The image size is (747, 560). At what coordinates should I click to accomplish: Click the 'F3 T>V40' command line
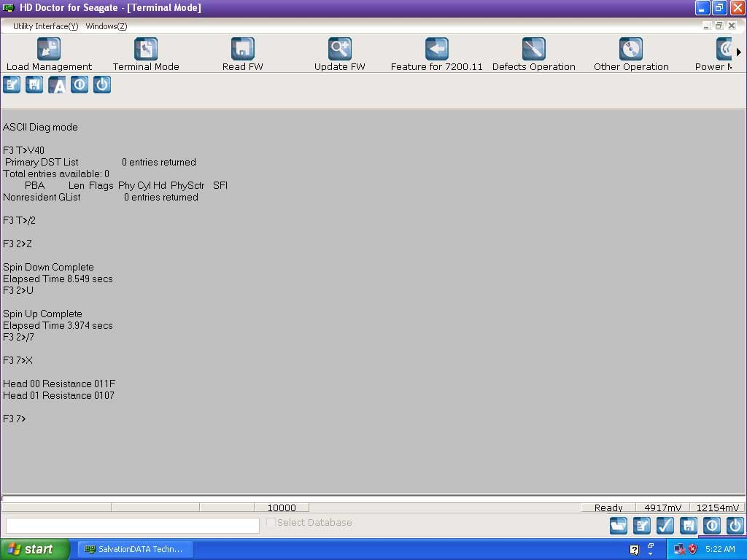(x=23, y=150)
